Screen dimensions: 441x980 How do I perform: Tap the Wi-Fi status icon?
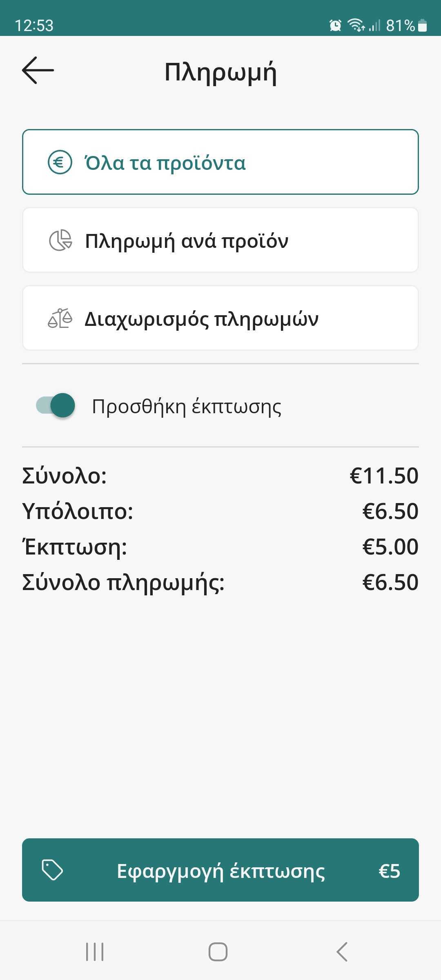pyautogui.click(x=356, y=25)
